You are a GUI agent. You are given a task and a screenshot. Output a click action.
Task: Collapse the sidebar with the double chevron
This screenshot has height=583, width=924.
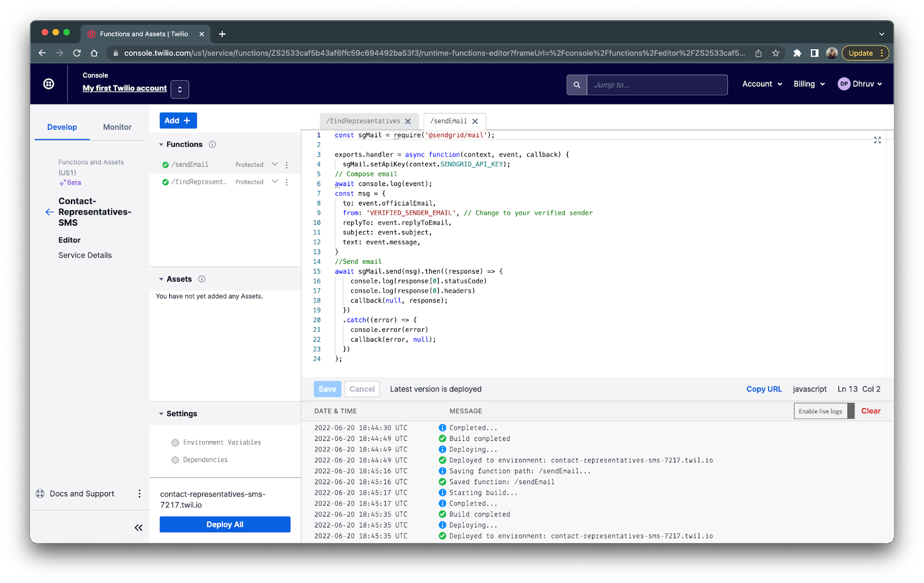pyautogui.click(x=139, y=528)
